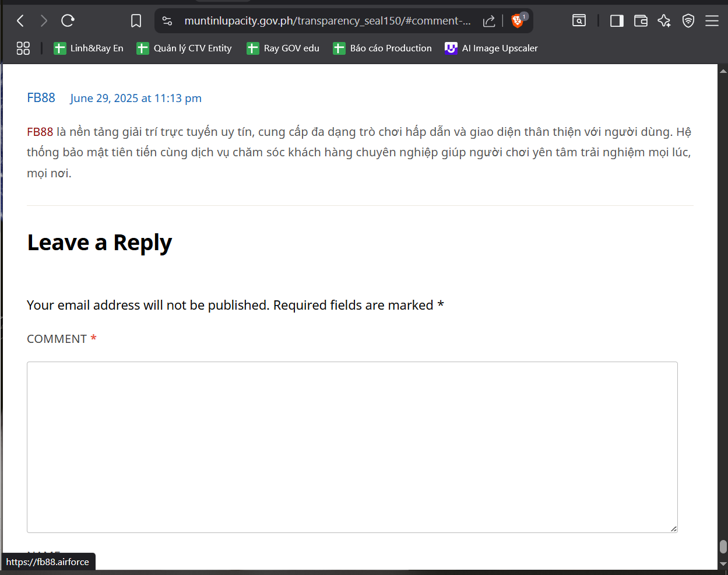Viewport: 728px width, 575px height.
Task: Open Linh&Ray En bookmark
Action: (89, 48)
